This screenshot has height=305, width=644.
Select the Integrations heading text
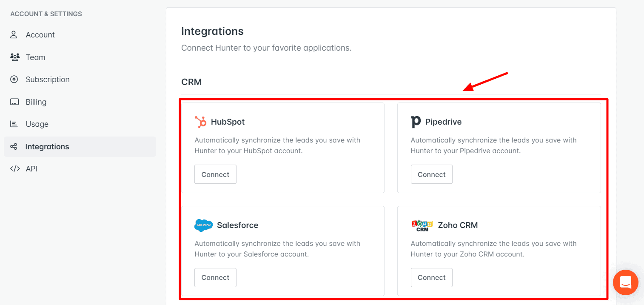tap(212, 31)
